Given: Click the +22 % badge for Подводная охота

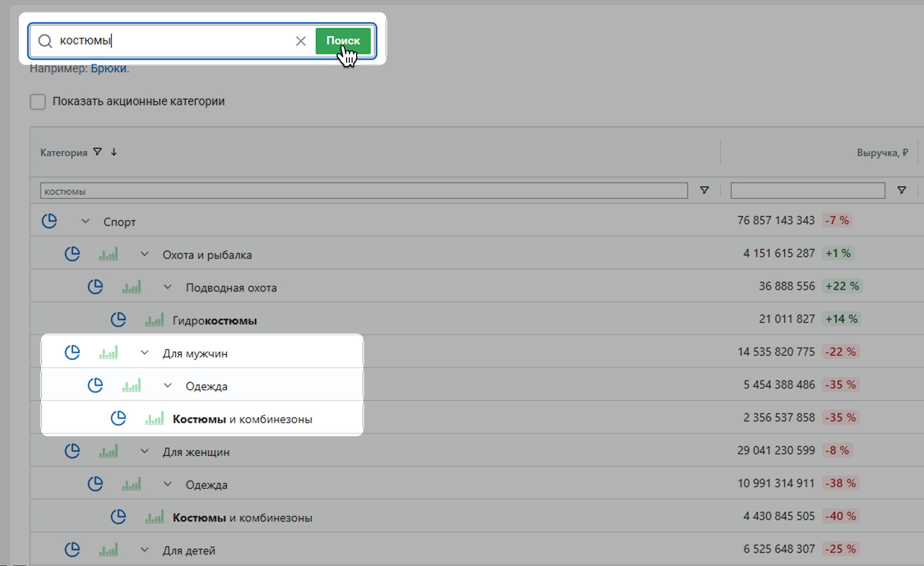Looking at the screenshot, I should click(x=842, y=286).
